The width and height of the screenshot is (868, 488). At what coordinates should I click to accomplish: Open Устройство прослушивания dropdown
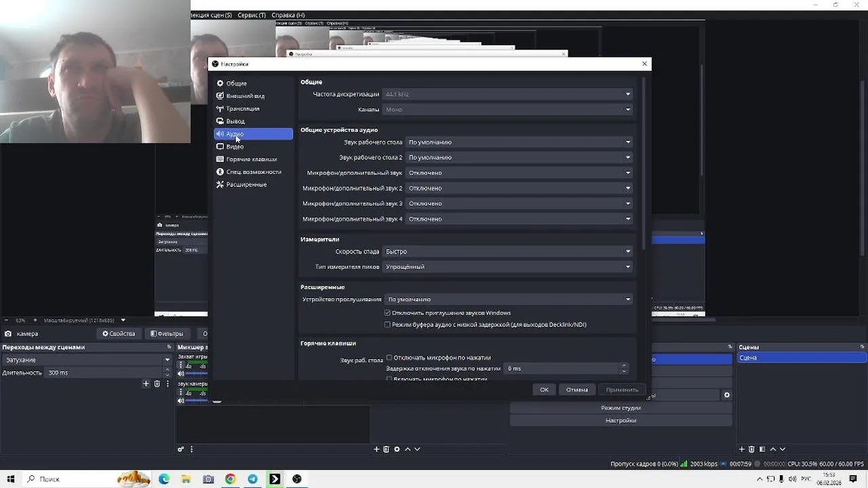[509, 300]
